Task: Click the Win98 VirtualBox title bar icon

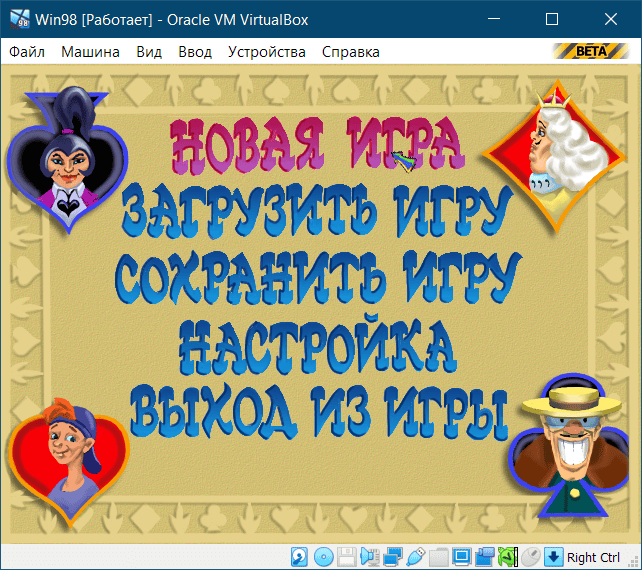Action: (x=20, y=19)
